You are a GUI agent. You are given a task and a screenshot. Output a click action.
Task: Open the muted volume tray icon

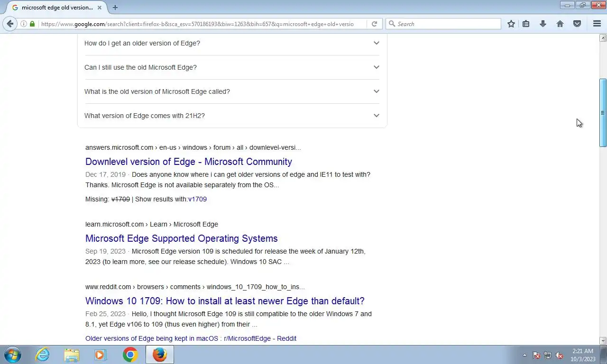560,355
